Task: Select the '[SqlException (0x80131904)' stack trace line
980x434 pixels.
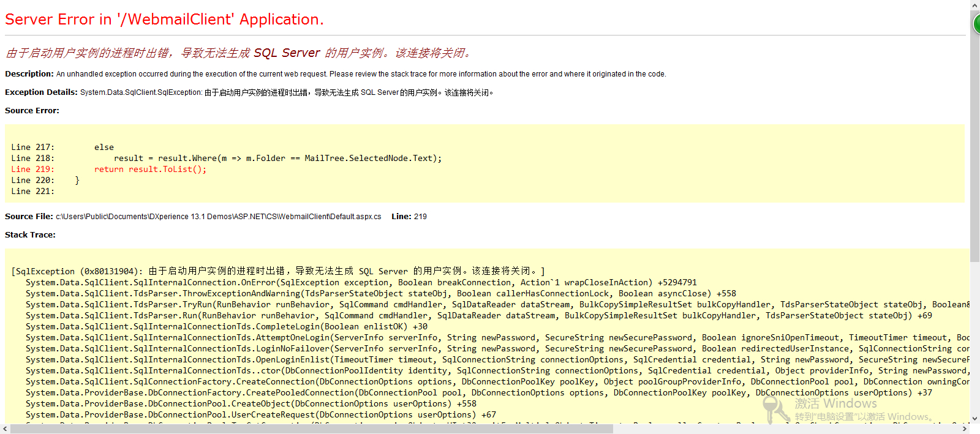Action: (x=278, y=271)
